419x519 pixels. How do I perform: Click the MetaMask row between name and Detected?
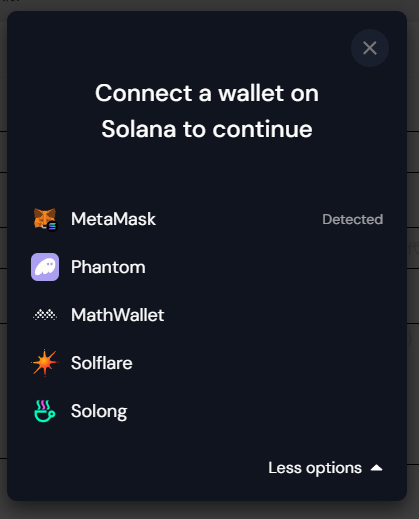click(x=239, y=219)
